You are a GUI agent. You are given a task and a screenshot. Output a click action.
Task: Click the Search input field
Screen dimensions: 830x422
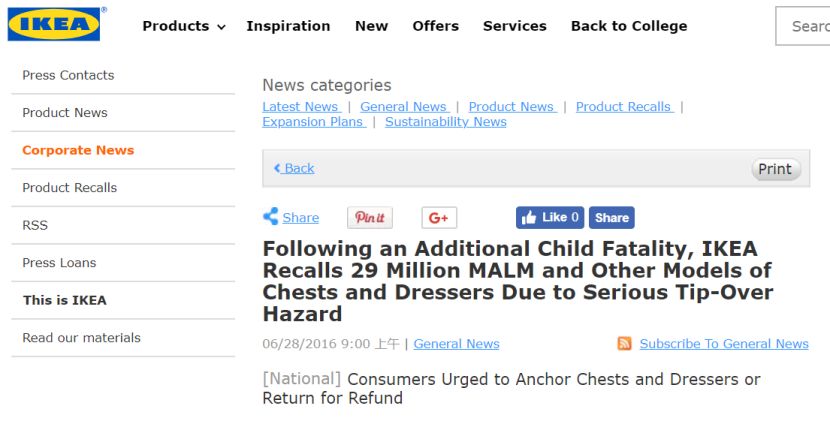[803, 26]
